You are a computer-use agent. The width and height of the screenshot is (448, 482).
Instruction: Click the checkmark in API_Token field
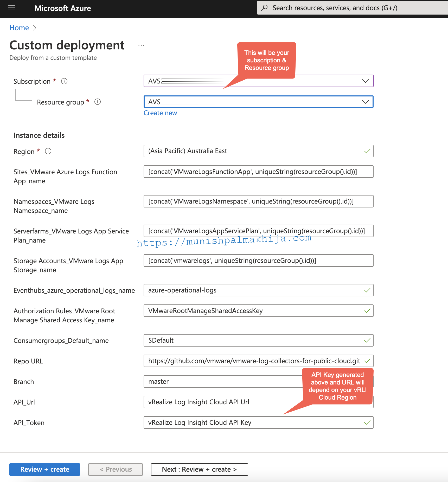(367, 422)
